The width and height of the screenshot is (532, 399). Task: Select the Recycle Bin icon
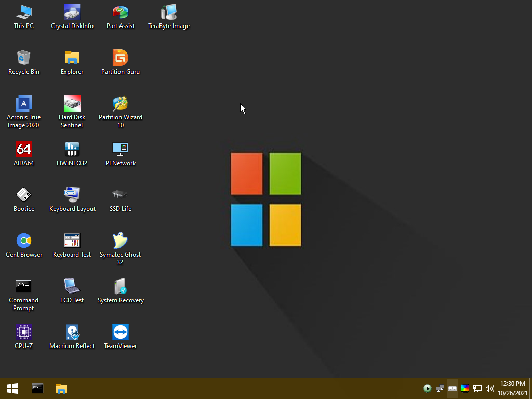(24, 62)
